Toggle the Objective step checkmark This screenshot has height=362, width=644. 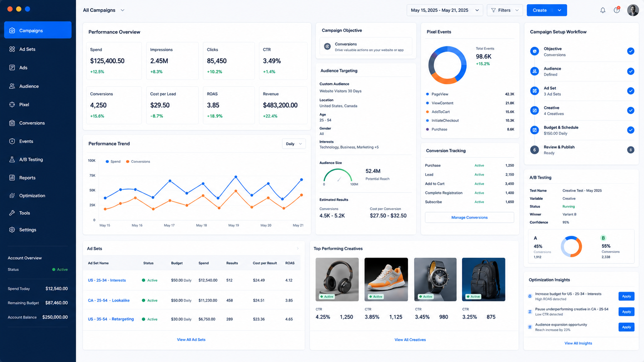click(x=631, y=51)
